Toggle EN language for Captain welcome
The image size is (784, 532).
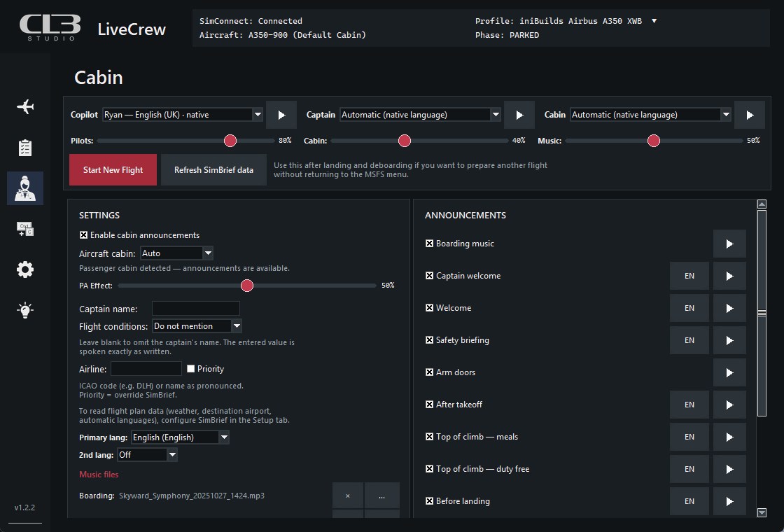(x=689, y=276)
